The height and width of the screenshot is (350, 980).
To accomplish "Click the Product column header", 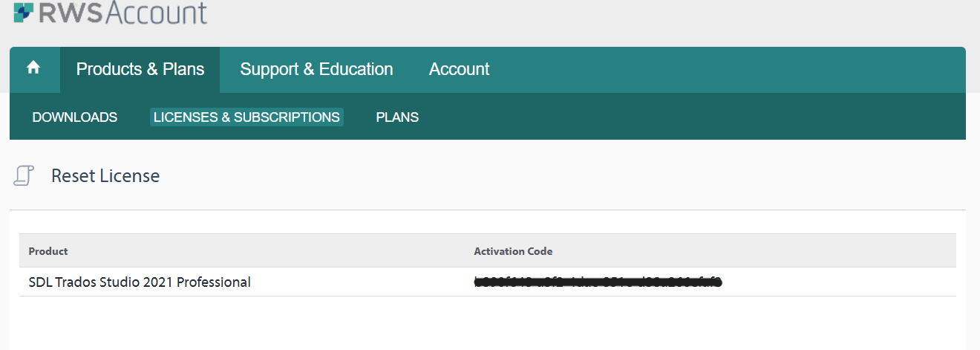I will tap(48, 251).
